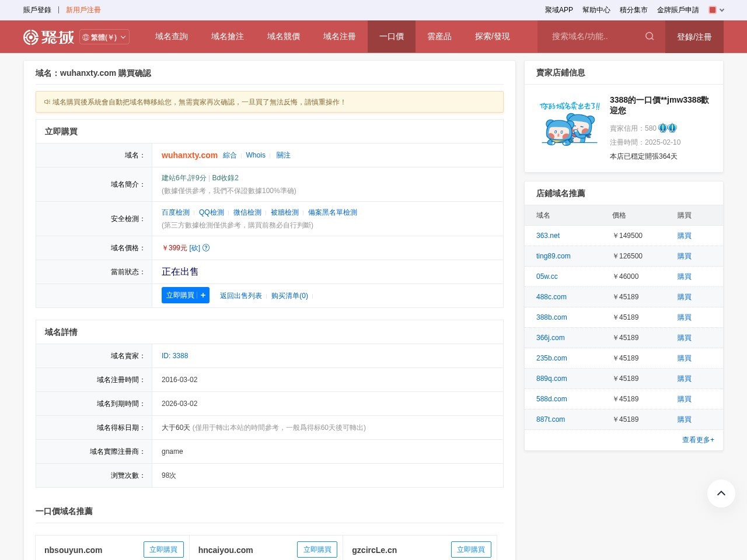This screenshot has height=560, width=747.
Task: Select the 一口價 tab
Action: coord(392,36)
